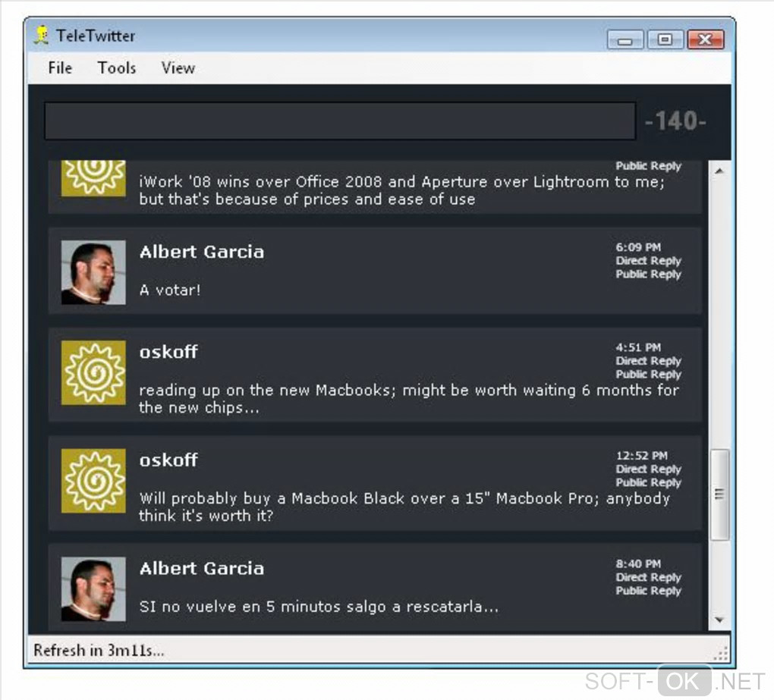Click sun avatar on the iWork '08 tweet
This screenshot has width=774, height=700.
tap(93, 178)
